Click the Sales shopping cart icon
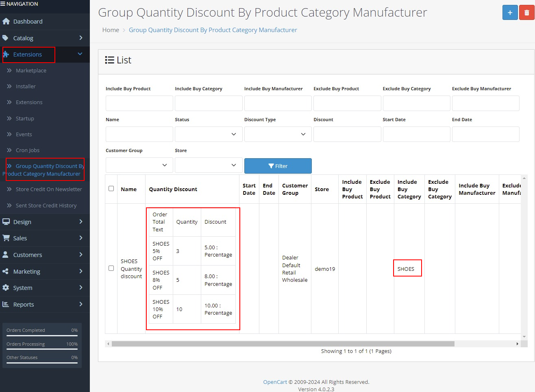Screen dimensions: 535x392 [6, 238]
